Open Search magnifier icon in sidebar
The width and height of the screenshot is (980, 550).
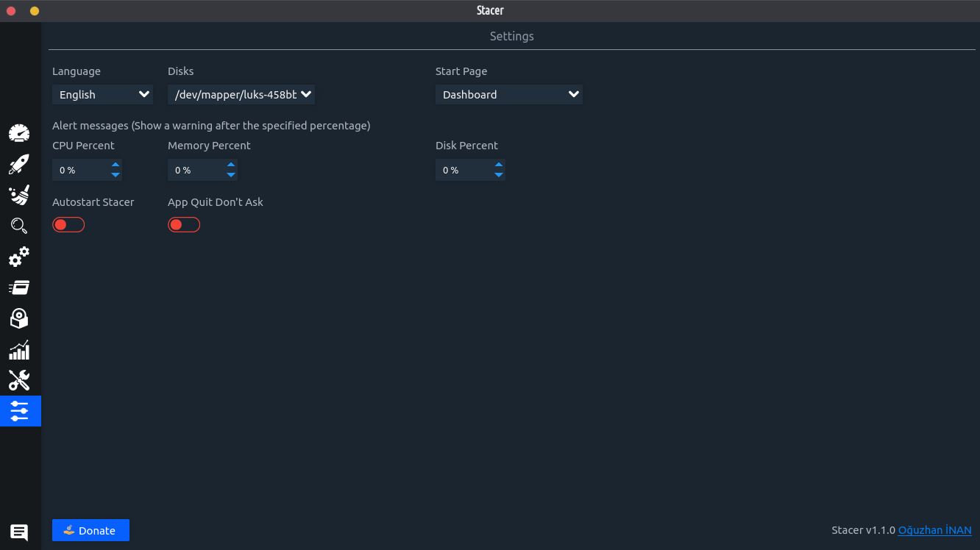(x=19, y=226)
